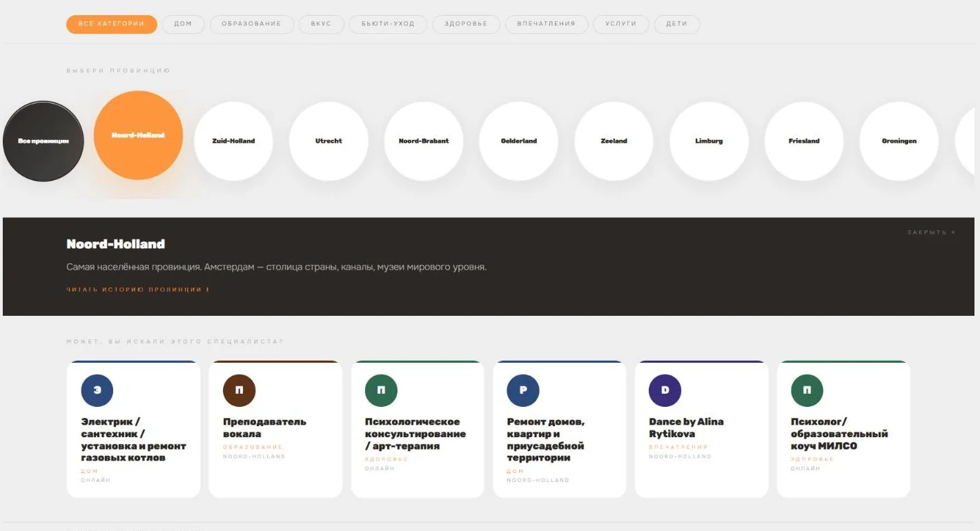Screen dimensions: 980x531
Task: Click the Р avatar on Ремонт домов card
Action: [x=523, y=390]
